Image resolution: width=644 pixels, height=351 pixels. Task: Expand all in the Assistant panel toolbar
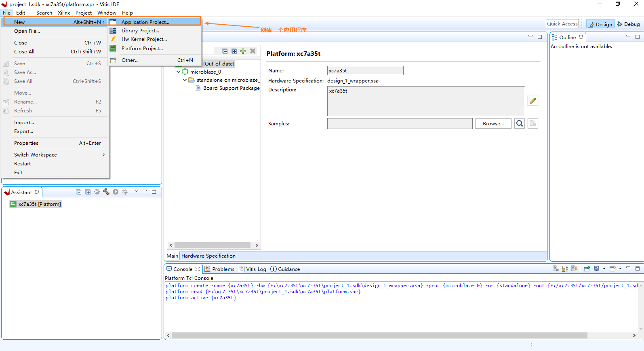(x=88, y=192)
